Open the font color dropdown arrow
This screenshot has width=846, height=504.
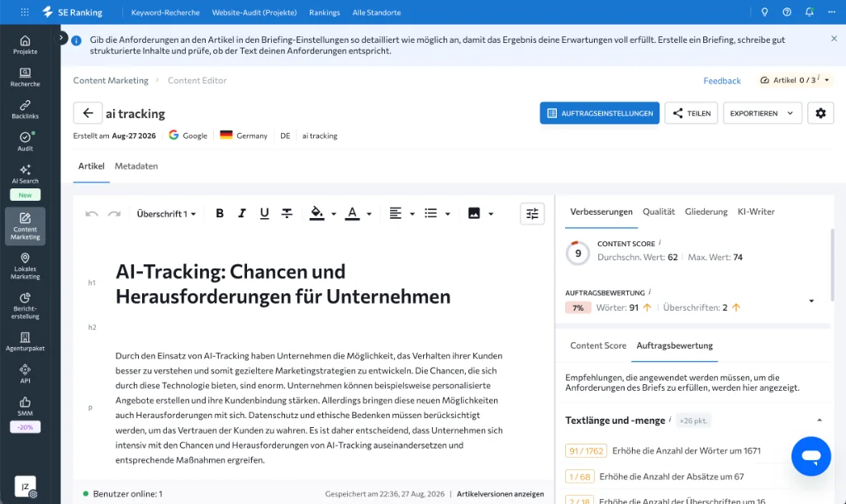(369, 214)
